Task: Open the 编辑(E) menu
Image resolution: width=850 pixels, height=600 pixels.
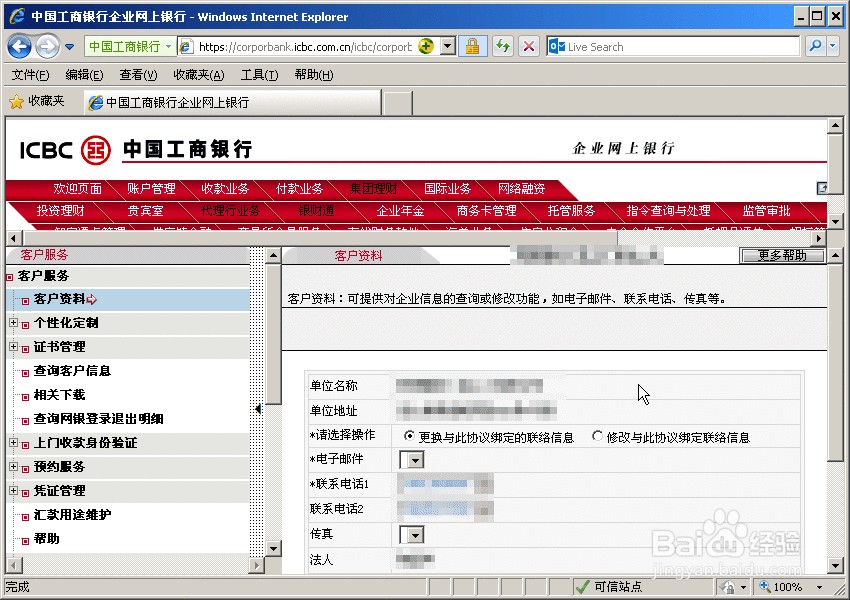Action: click(84, 75)
